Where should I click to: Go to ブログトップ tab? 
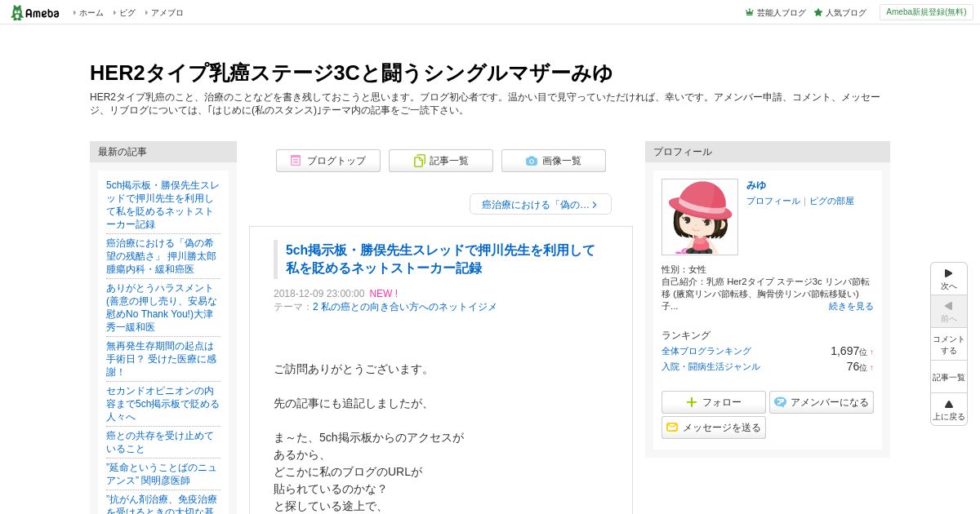[x=328, y=161]
